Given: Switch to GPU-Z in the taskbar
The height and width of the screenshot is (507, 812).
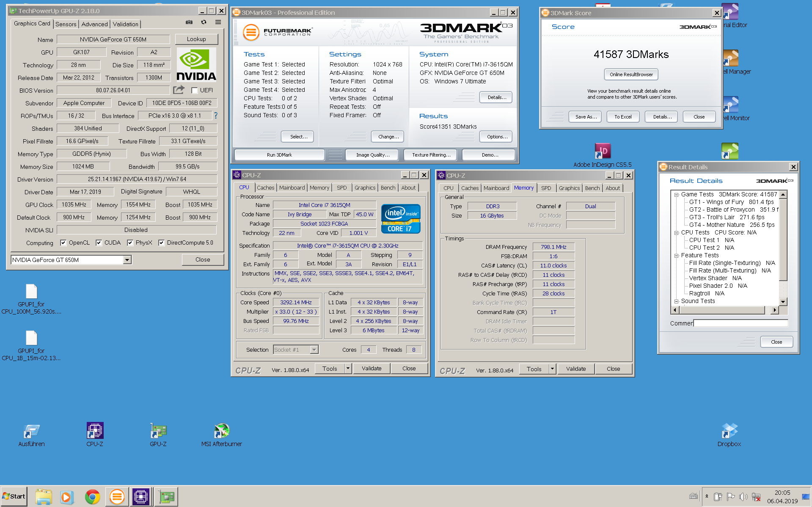Looking at the screenshot, I should click(x=166, y=496).
